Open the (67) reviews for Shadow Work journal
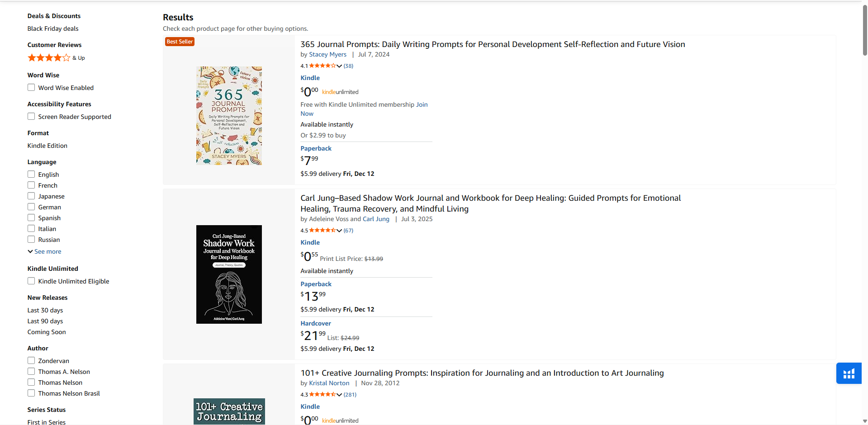Screen dimensions: 868x425 pyautogui.click(x=348, y=230)
